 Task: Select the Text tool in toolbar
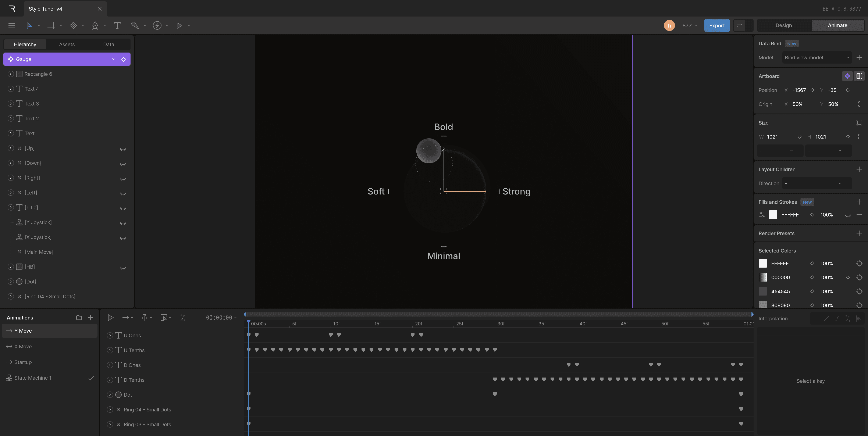pos(117,26)
